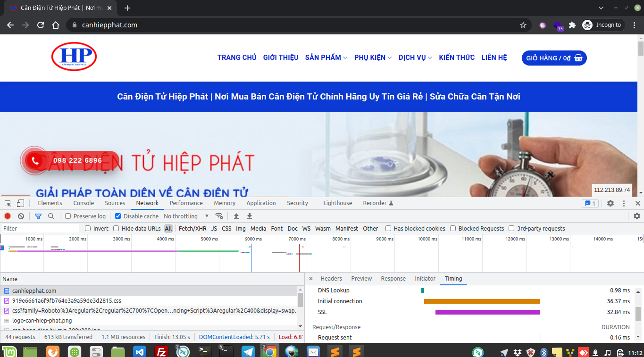Open Network panel settings gear
The height and width of the screenshot is (357, 644).
point(637,216)
